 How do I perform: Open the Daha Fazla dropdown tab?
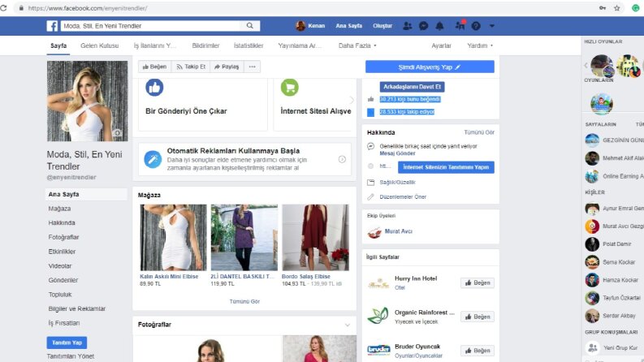tap(357, 45)
